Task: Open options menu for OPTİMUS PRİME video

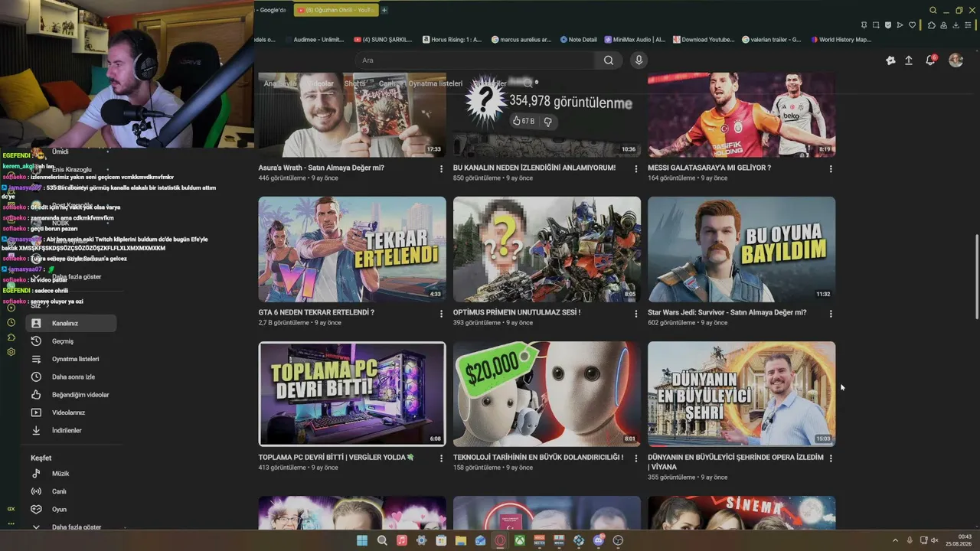Action: (635, 314)
